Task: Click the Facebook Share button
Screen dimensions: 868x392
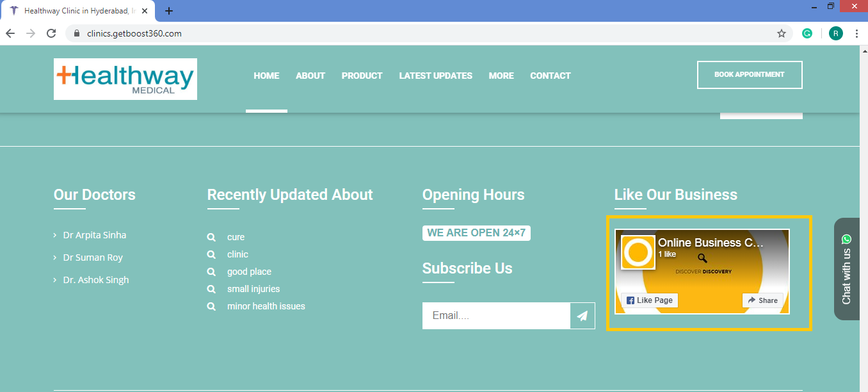Action: [x=762, y=300]
